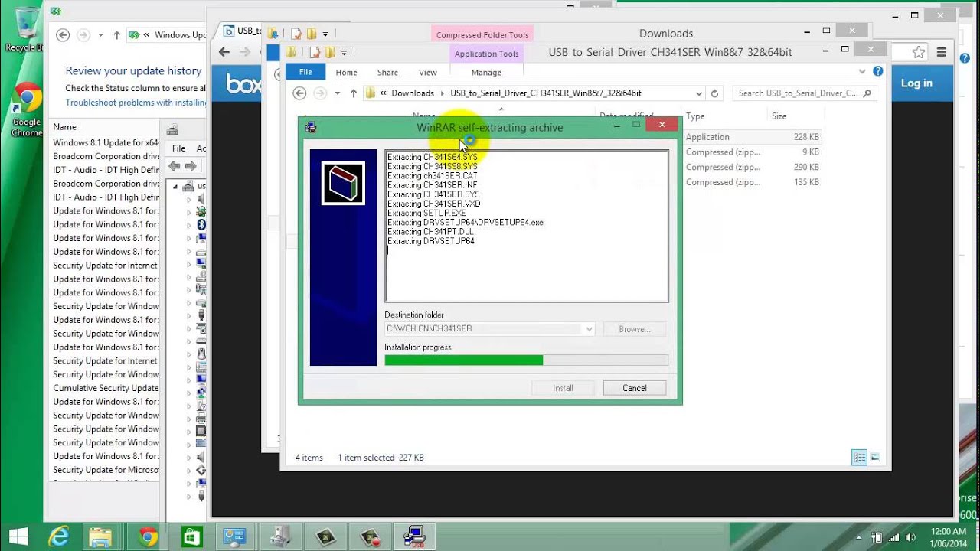Launch Internet Explorer from the taskbar
Image resolution: width=980 pixels, height=551 pixels.
coord(59,536)
